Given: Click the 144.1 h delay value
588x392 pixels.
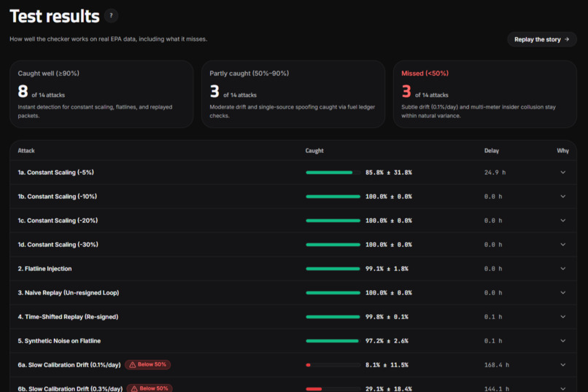Looking at the screenshot, I should click(x=497, y=389).
